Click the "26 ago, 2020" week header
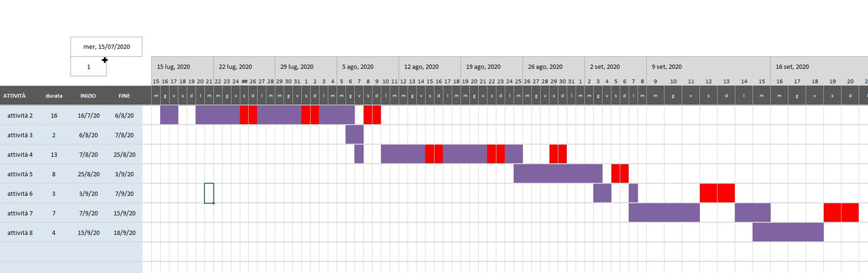 click(x=553, y=67)
